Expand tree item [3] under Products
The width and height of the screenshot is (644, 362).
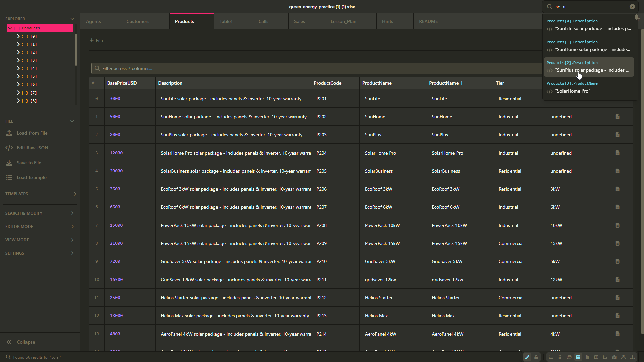click(x=18, y=60)
